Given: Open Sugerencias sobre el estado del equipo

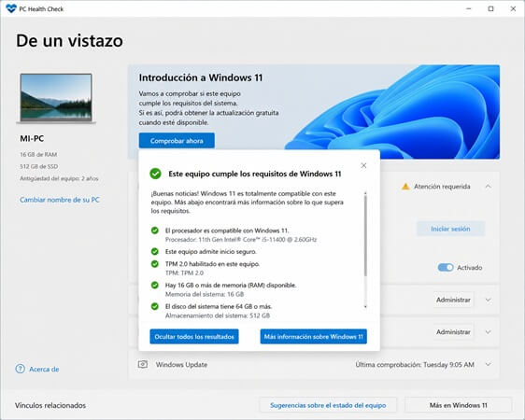Looking at the screenshot, I should (x=328, y=405).
